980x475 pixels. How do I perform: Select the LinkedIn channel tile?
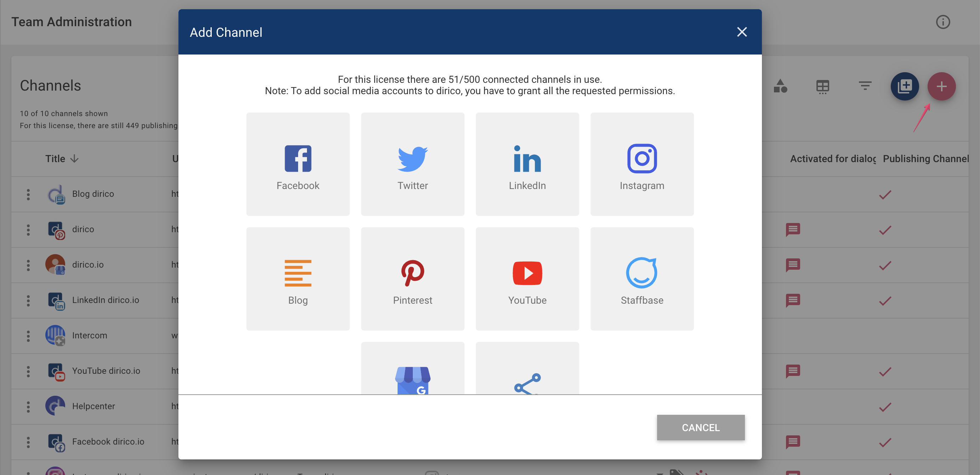[527, 164]
